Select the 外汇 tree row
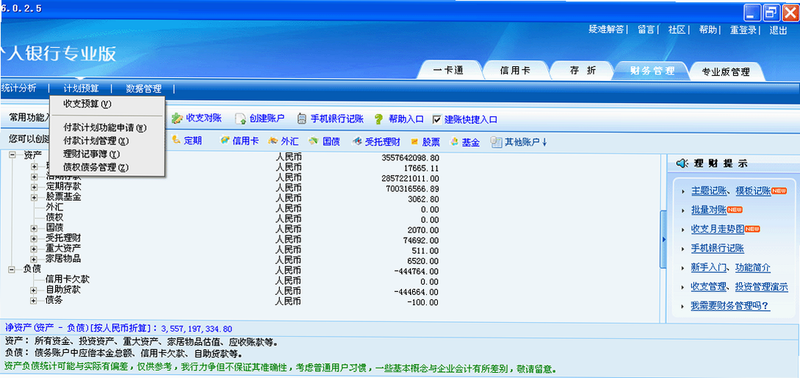The image size is (800, 378). point(55,207)
